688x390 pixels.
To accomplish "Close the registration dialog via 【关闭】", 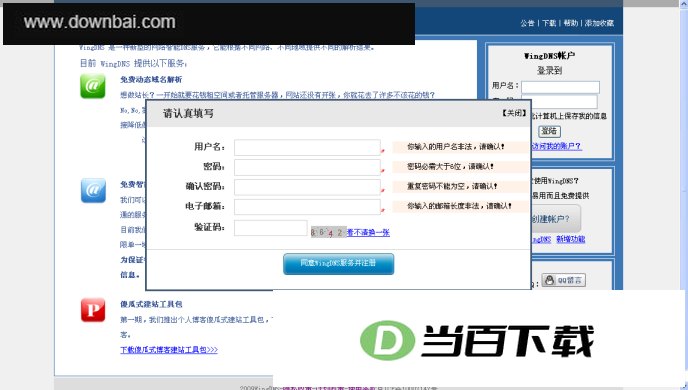I will pyautogui.click(x=513, y=113).
